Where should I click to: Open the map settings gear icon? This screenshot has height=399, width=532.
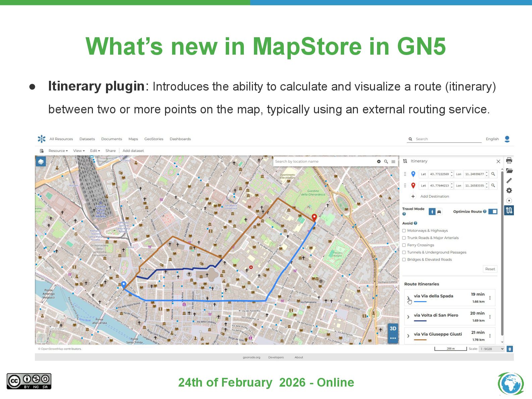(509, 190)
